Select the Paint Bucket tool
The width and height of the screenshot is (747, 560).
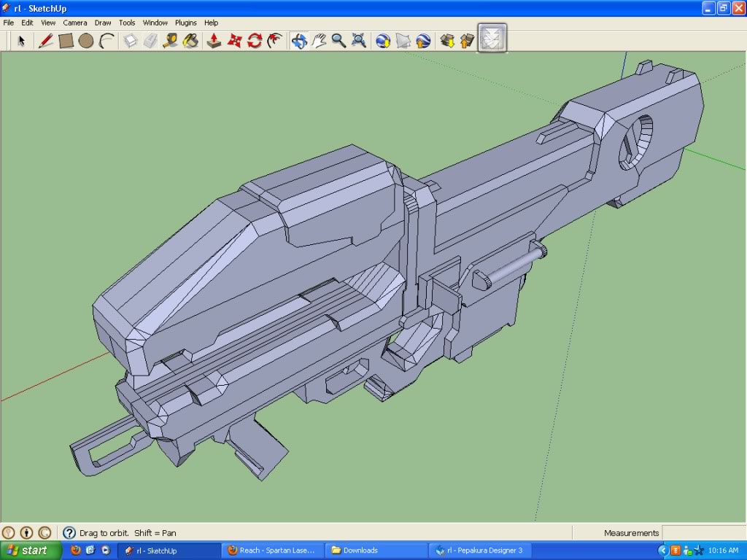190,41
